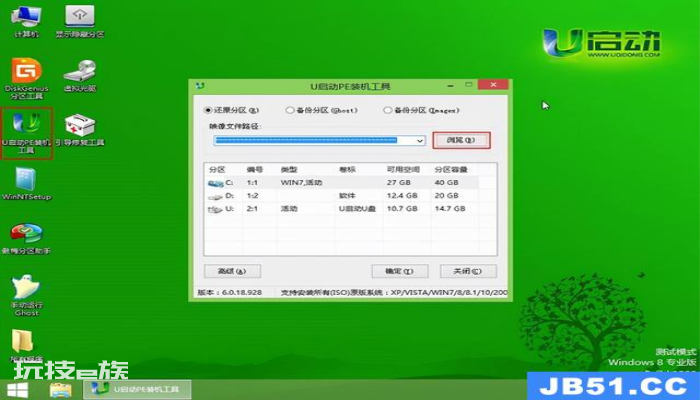Click the 类型 column header
The image size is (700, 400).
tap(289, 170)
